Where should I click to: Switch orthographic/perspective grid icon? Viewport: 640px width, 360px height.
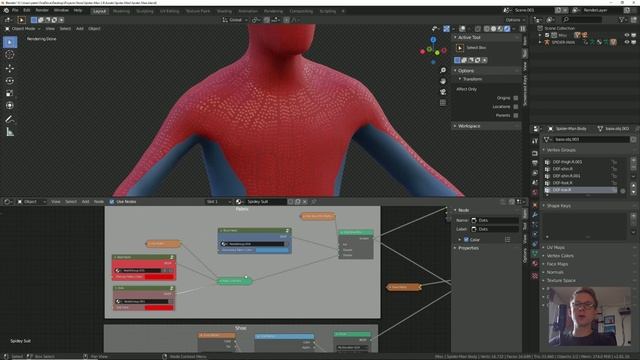pos(443,102)
